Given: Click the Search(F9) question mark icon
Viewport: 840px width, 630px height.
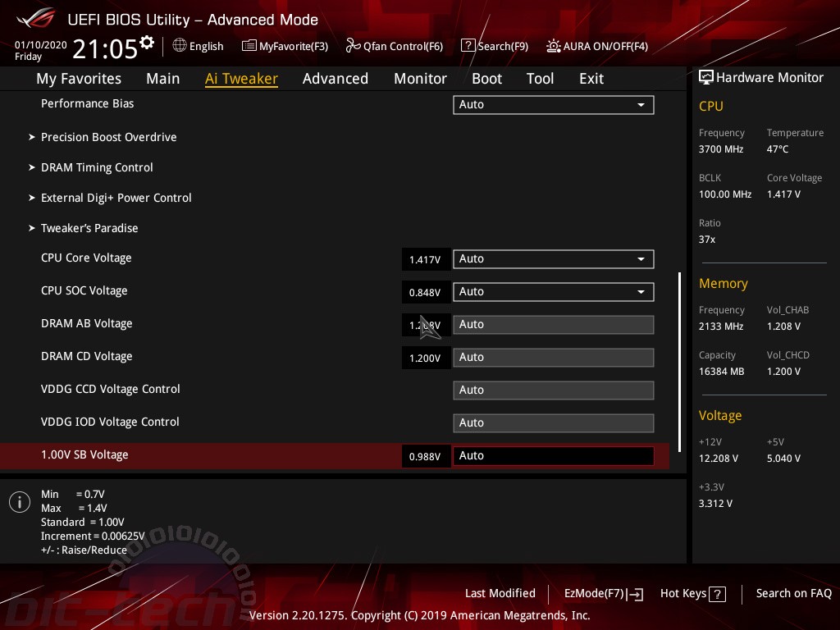Looking at the screenshot, I should click(468, 46).
